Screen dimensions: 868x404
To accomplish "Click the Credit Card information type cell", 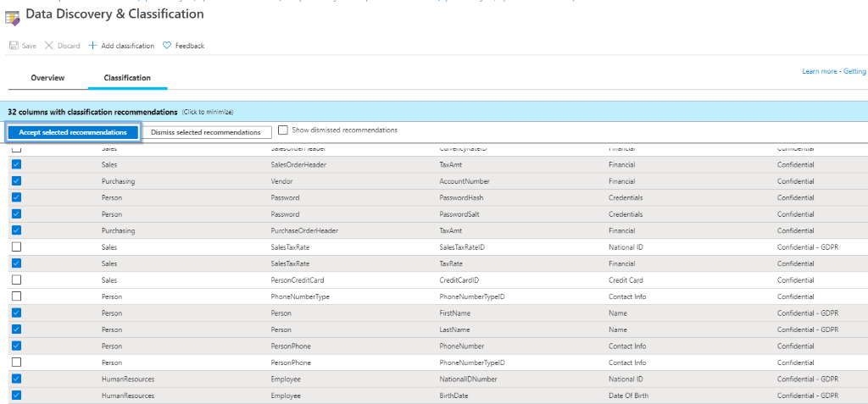I will [626, 280].
